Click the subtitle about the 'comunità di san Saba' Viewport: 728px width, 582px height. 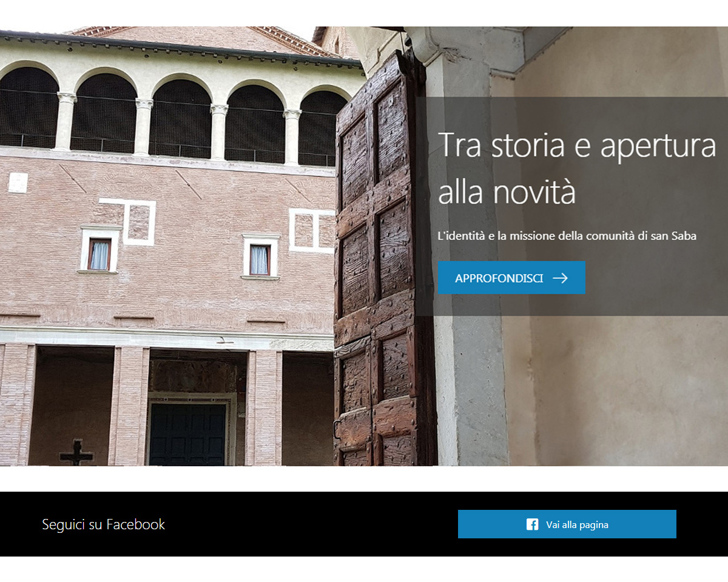click(567, 236)
